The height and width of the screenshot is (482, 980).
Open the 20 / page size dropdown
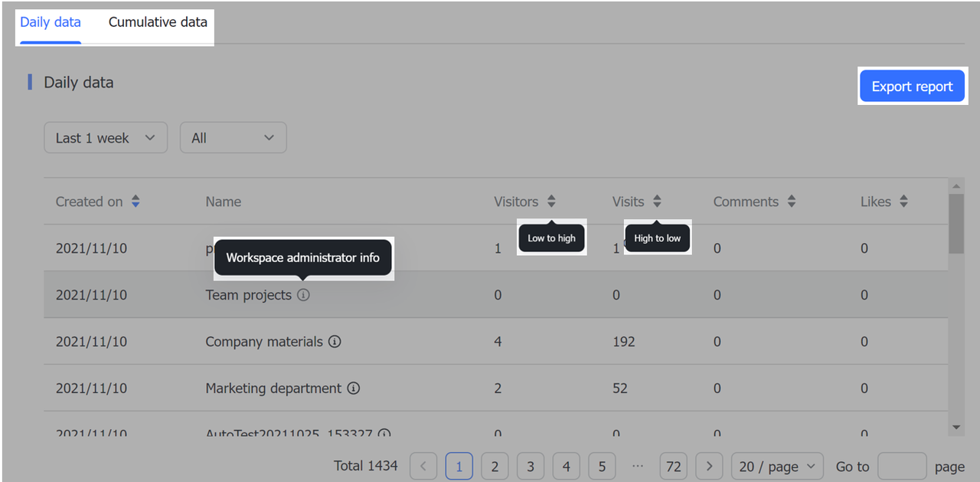pos(777,466)
